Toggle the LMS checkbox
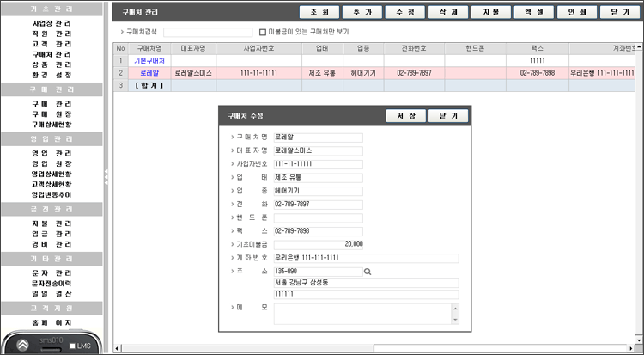This screenshot has width=644, height=355. [x=74, y=346]
